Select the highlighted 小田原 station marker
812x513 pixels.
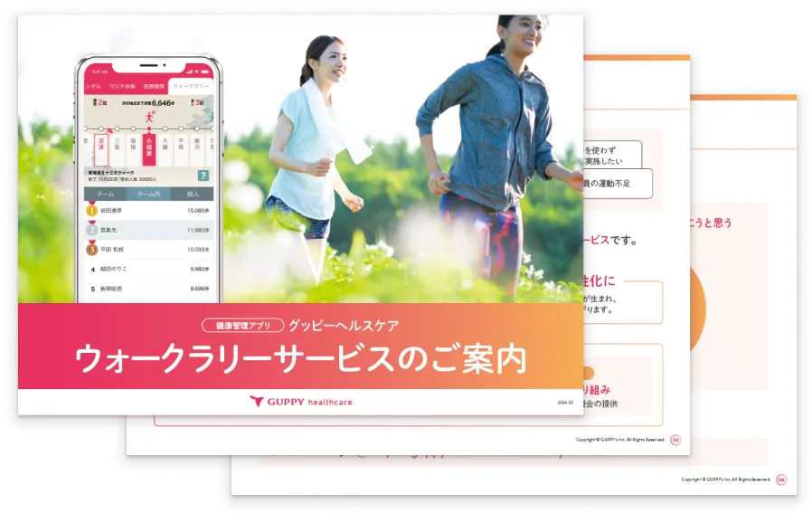point(149,149)
